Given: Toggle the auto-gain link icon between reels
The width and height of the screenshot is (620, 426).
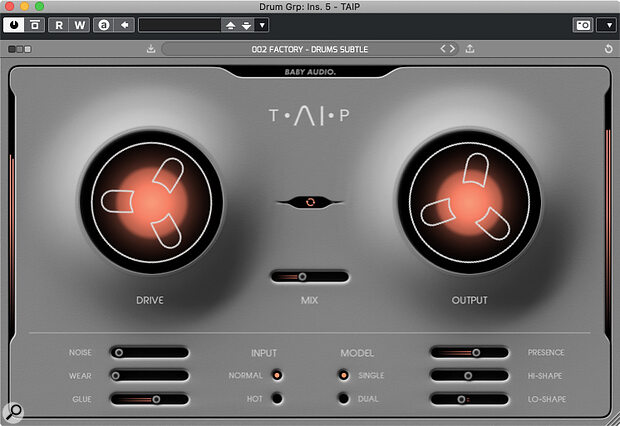Looking at the screenshot, I should pos(310,202).
